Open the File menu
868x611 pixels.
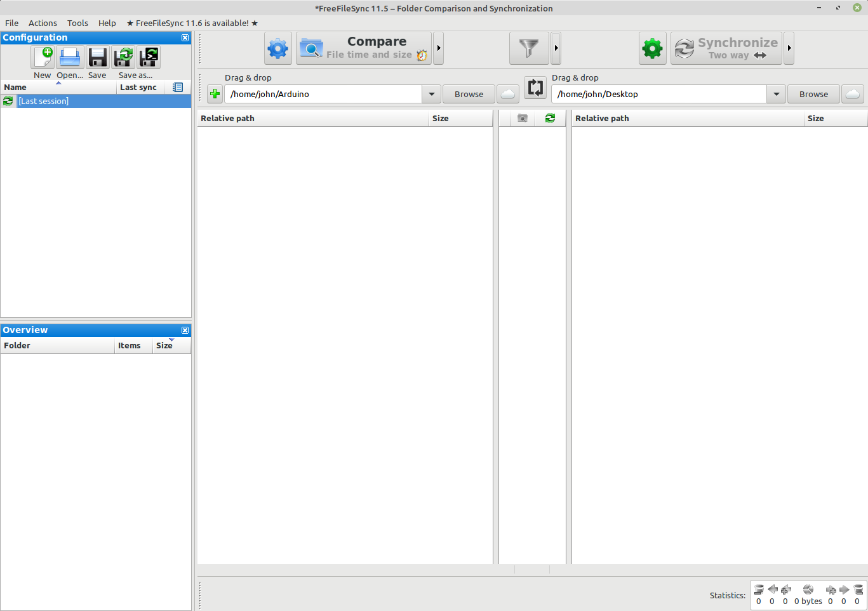point(12,23)
